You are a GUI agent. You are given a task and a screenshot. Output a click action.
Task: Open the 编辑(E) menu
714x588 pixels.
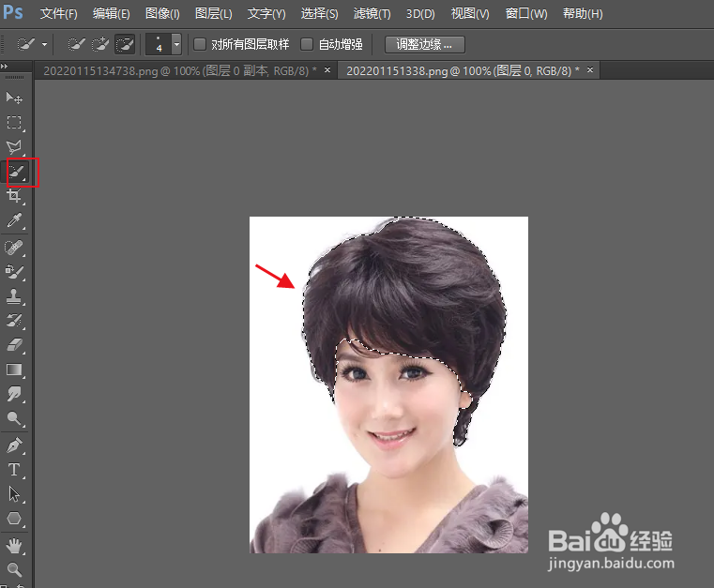(112, 14)
